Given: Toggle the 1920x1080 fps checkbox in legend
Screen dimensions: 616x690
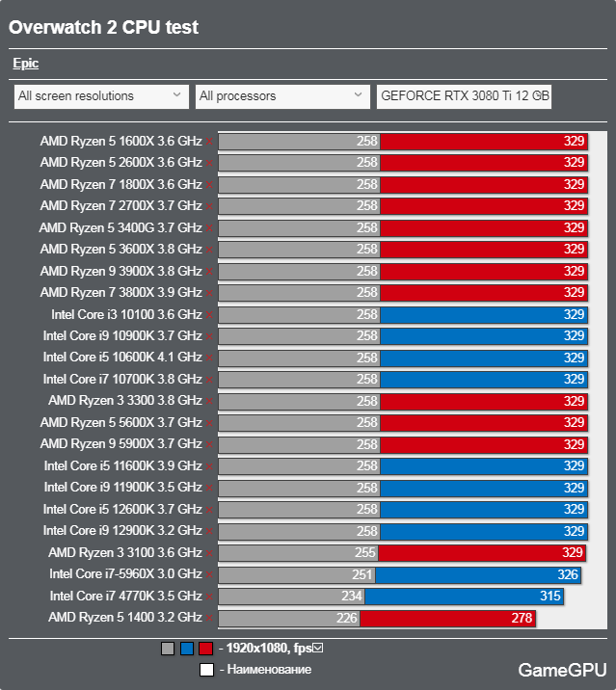Looking at the screenshot, I should [x=318, y=648].
